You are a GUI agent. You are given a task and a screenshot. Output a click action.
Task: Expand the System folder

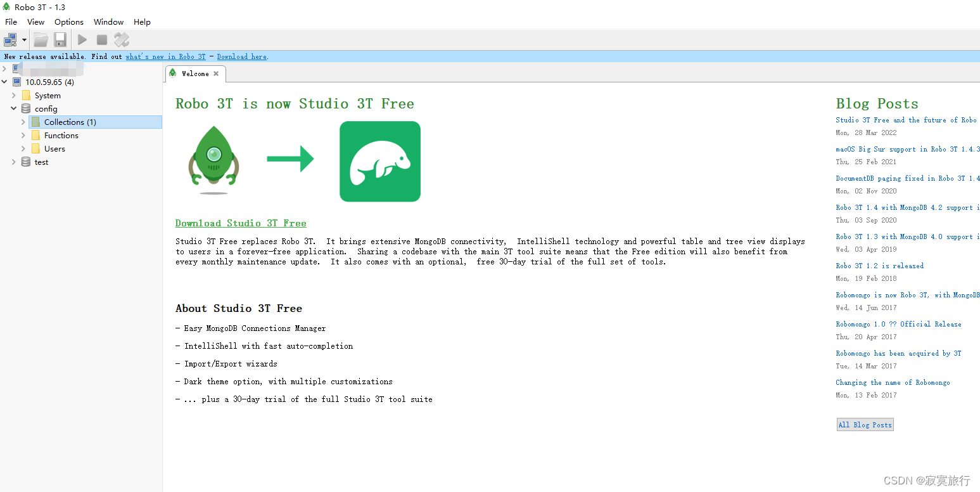(14, 95)
